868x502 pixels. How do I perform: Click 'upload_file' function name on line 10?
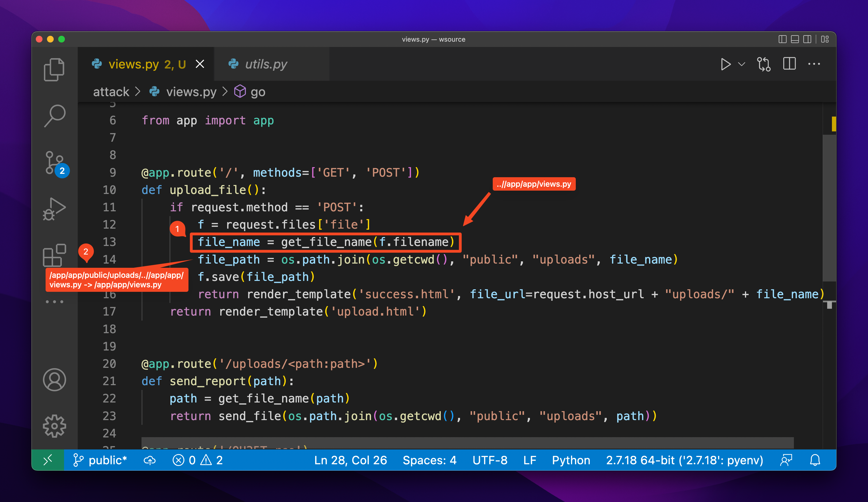[x=208, y=190]
